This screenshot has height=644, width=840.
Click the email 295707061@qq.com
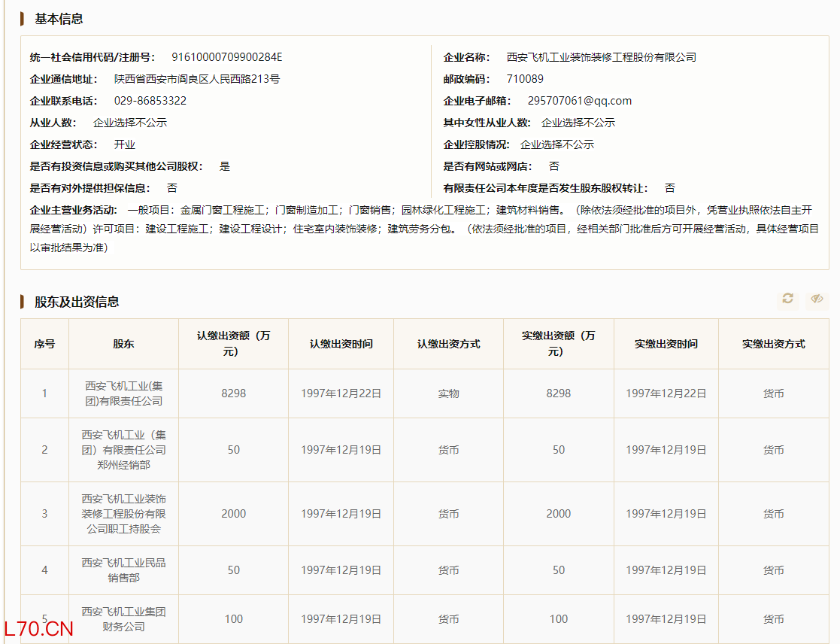(x=580, y=101)
